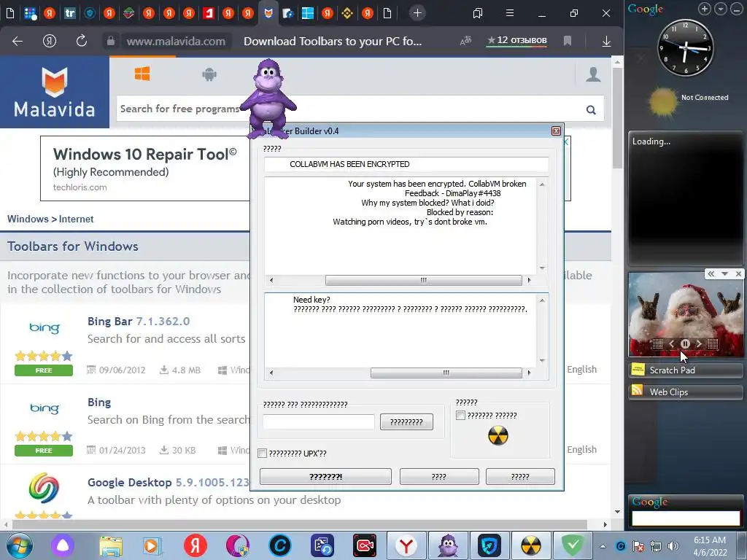747x560 pixels.
Task: Open a new tab with the plus button
Action: click(417, 13)
